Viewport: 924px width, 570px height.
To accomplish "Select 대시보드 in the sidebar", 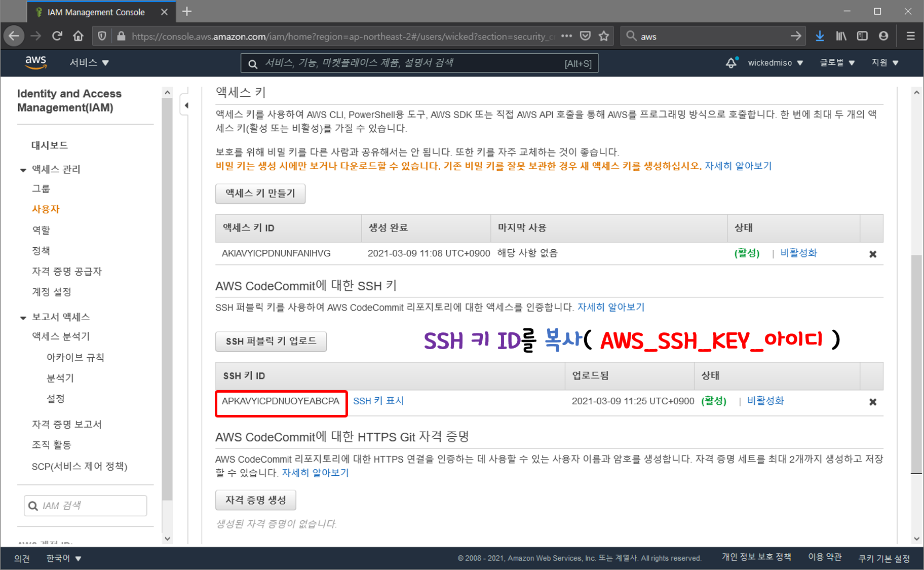I will 50,145.
